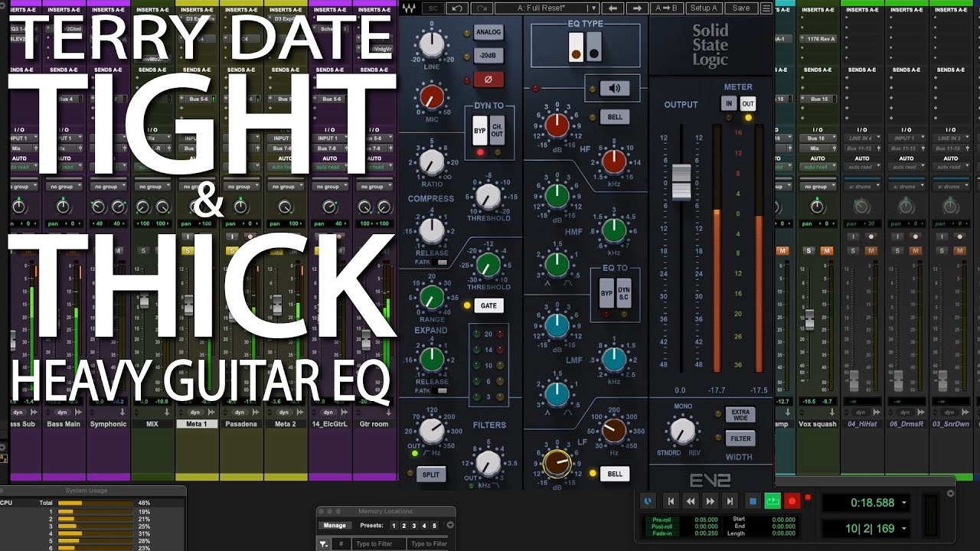Switch meter to IN

coord(729,103)
